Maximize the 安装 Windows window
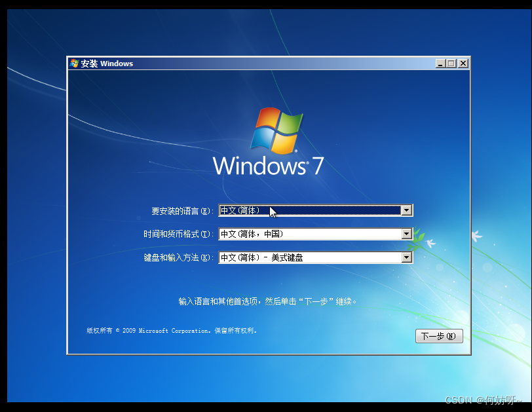This screenshot has height=412, width=532. pyautogui.click(x=451, y=64)
